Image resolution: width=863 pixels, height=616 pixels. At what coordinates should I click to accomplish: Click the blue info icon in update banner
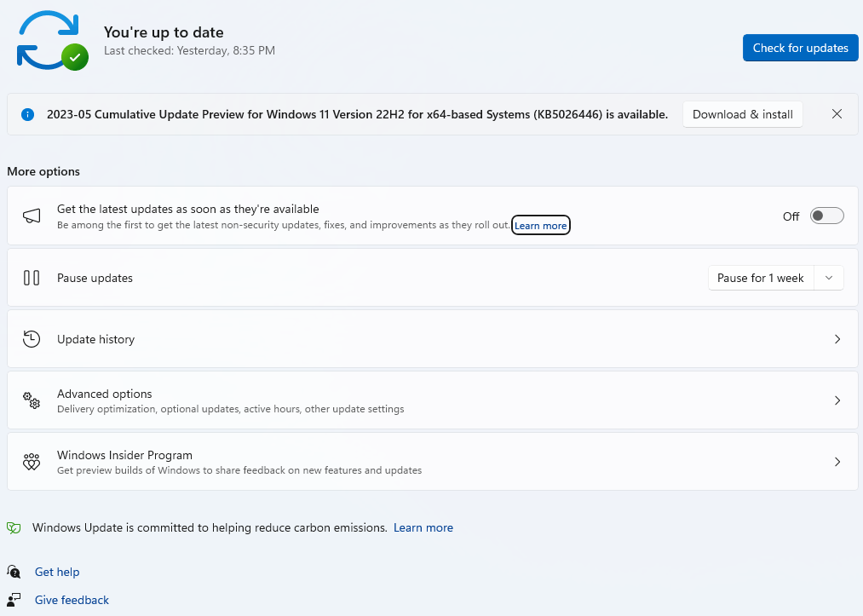point(27,114)
